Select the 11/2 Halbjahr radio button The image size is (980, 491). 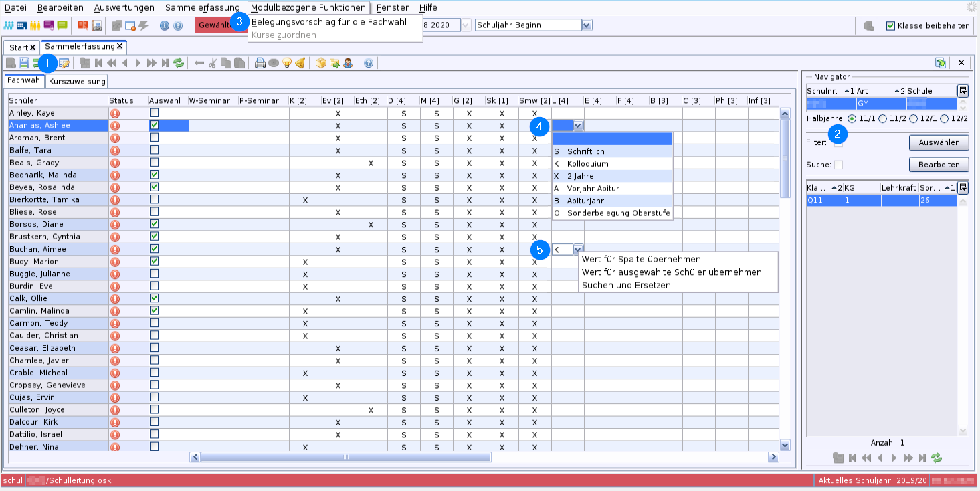(x=883, y=118)
